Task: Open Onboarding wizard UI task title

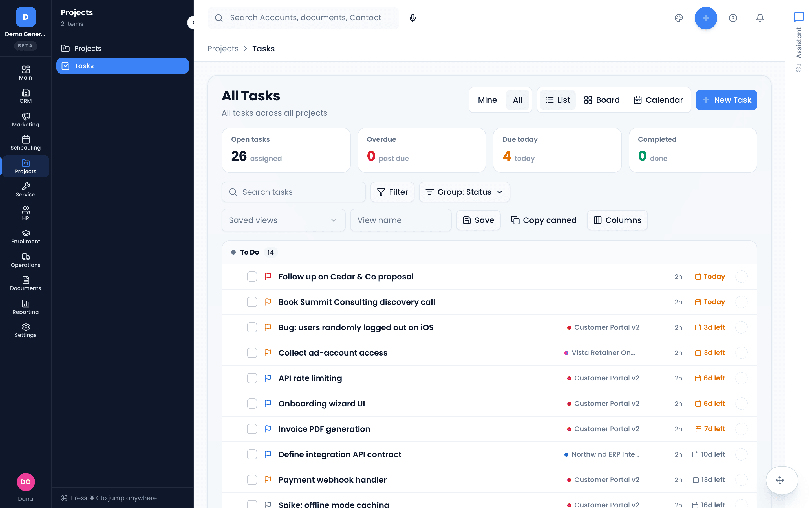Action: [x=321, y=404]
